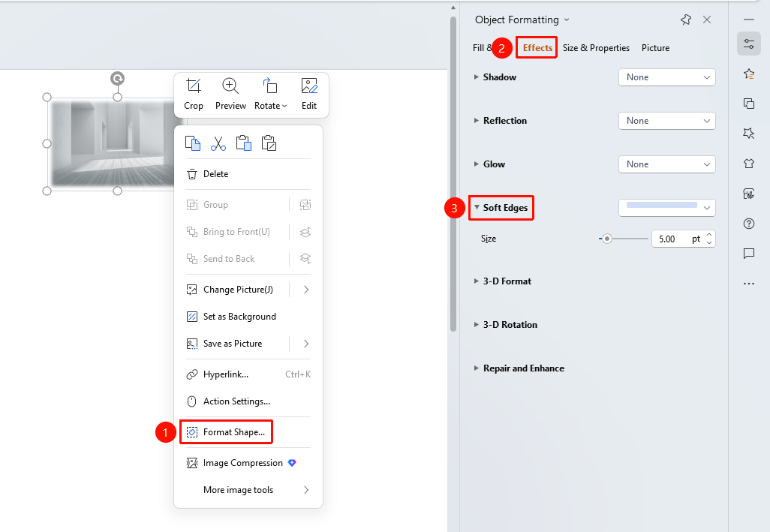Click the Cut scissors icon
Image resolution: width=770 pixels, height=532 pixels.
click(218, 143)
